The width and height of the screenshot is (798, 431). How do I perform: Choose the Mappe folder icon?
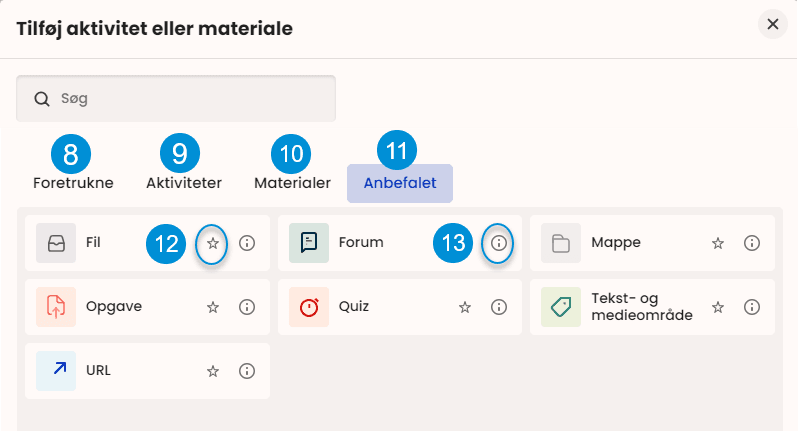560,242
